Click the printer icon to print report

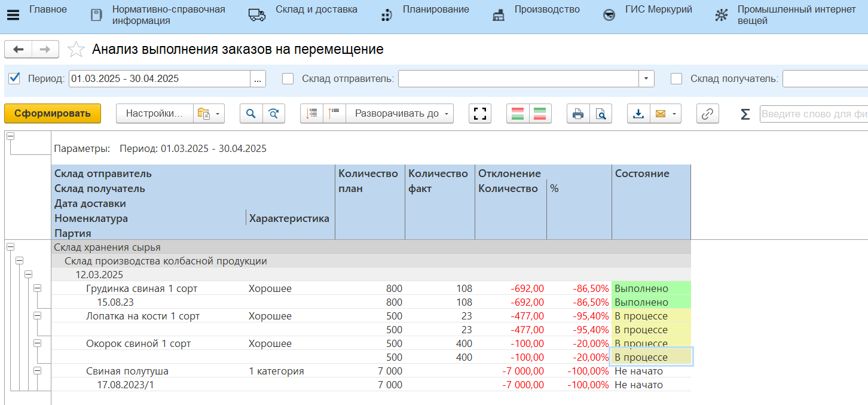pyautogui.click(x=578, y=114)
